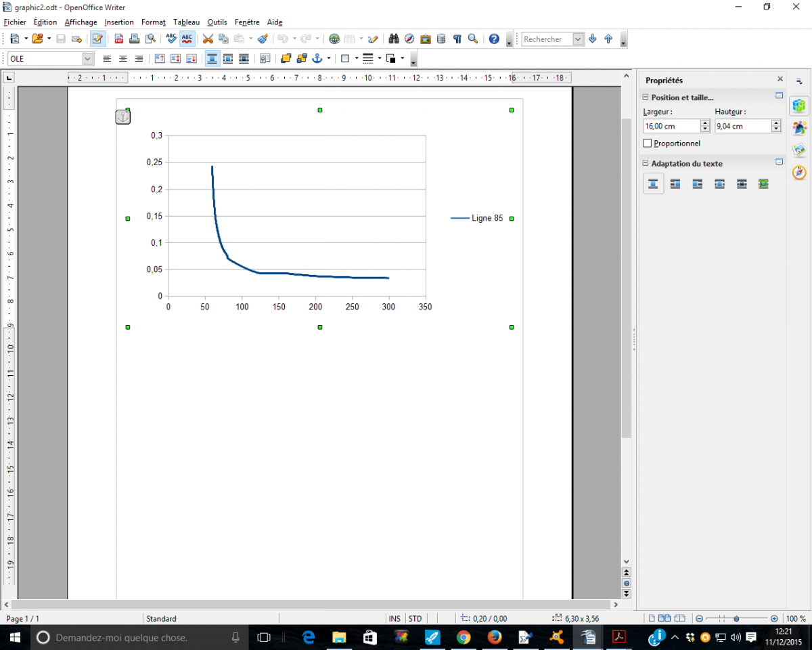This screenshot has height=650, width=812.
Task: Close the Propriétés sidebar panel
Action: (780, 80)
